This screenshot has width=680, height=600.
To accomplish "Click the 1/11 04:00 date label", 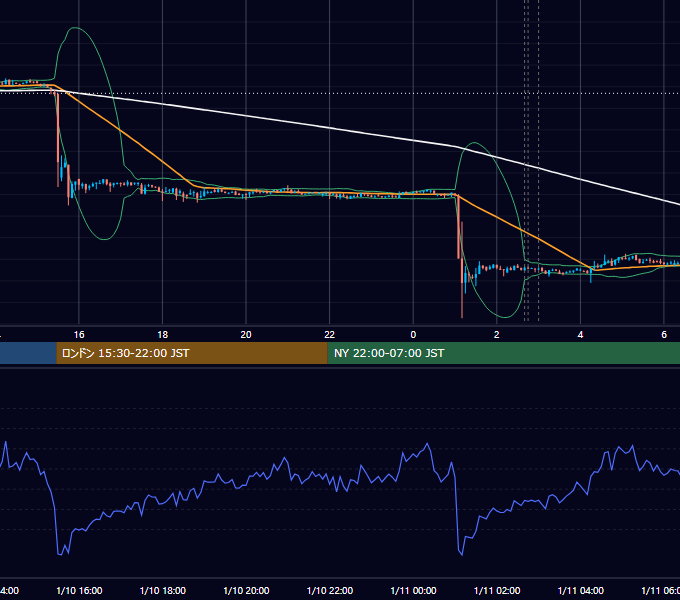I will tap(581, 590).
